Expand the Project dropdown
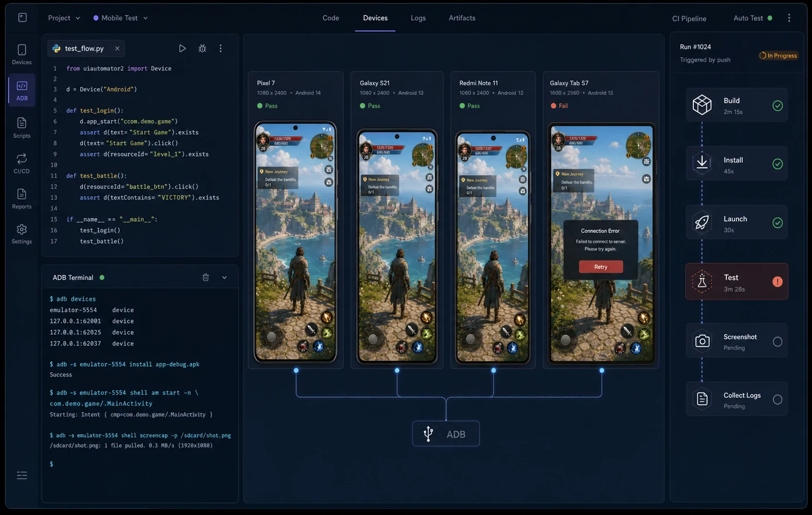Screen dimensions: 812x515 click(x=64, y=18)
